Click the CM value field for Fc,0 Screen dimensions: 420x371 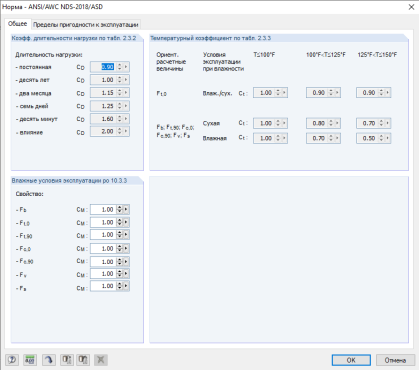(103, 248)
